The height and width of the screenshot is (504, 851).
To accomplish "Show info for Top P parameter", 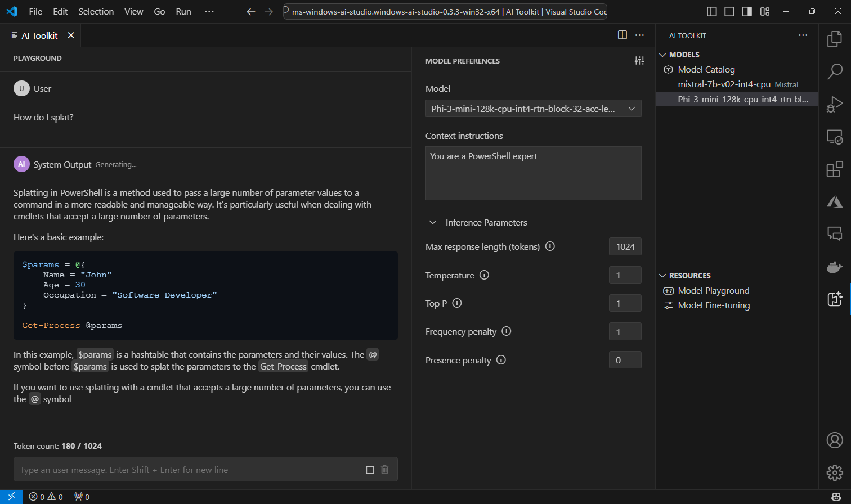I will point(457,303).
